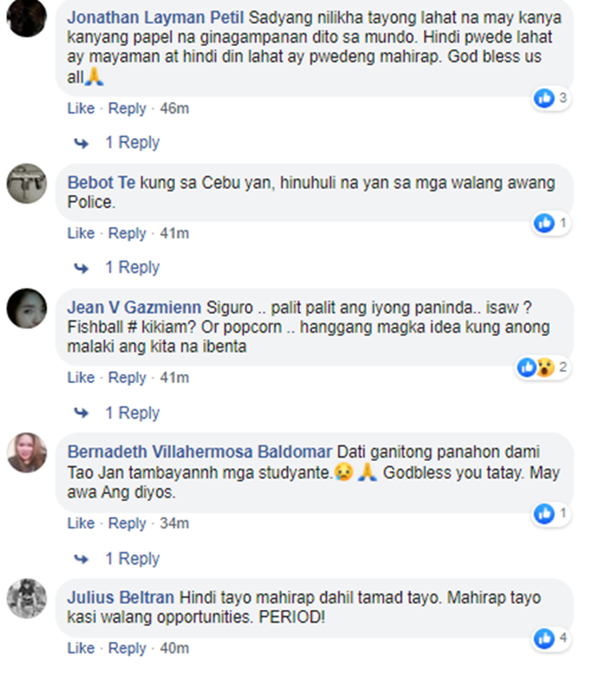Screen dimensions: 616x673
Task: Click the like reaction icon on Bebot Te's comment
Action: (544, 224)
